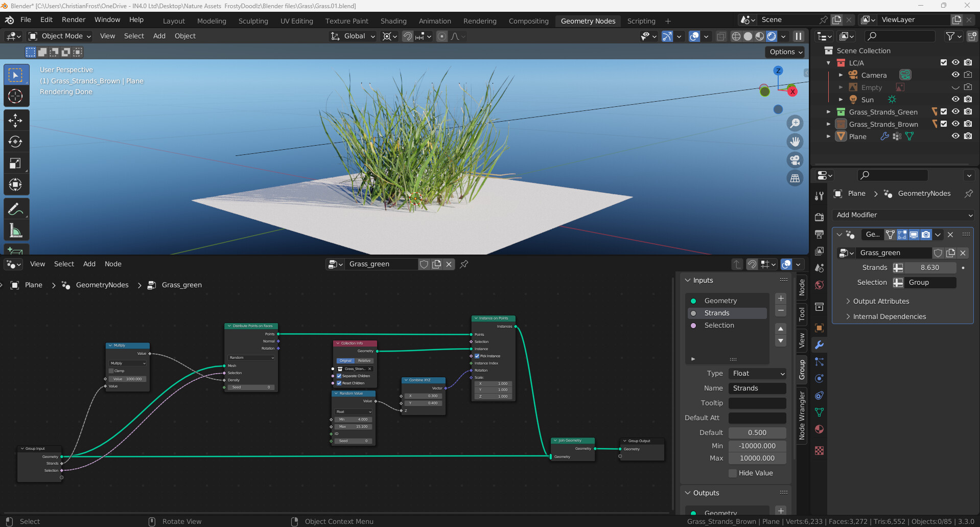Open the Options panel in the viewport
The height and width of the screenshot is (527, 980).
click(x=784, y=52)
